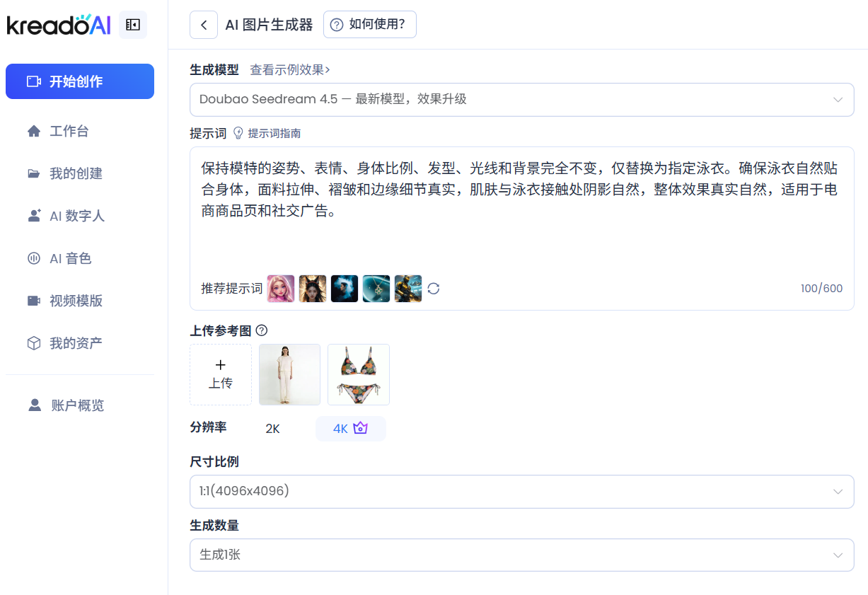
Task: Open the 生成数量 dropdown
Action: point(521,555)
